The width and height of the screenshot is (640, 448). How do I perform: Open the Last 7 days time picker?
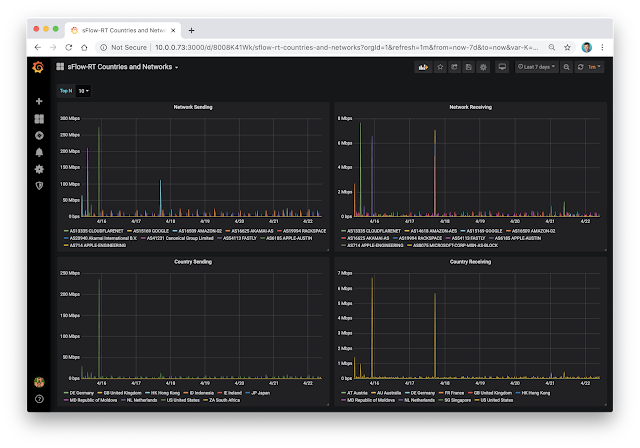click(536, 67)
